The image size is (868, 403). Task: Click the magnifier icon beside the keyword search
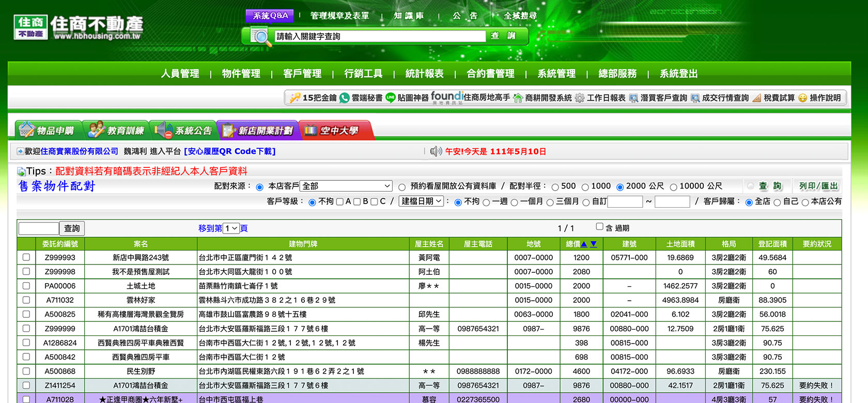[x=261, y=36]
